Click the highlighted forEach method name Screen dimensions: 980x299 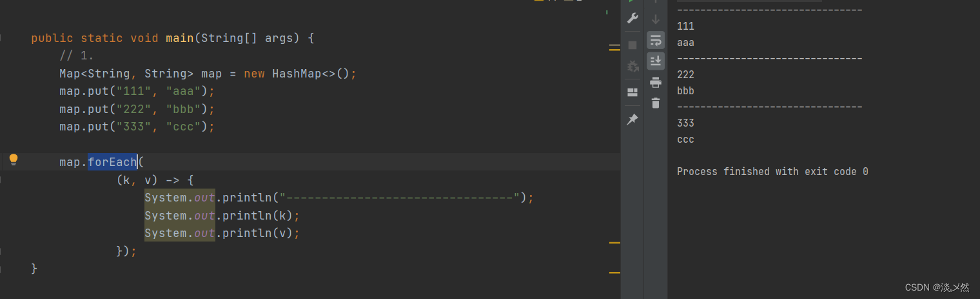[112, 162]
